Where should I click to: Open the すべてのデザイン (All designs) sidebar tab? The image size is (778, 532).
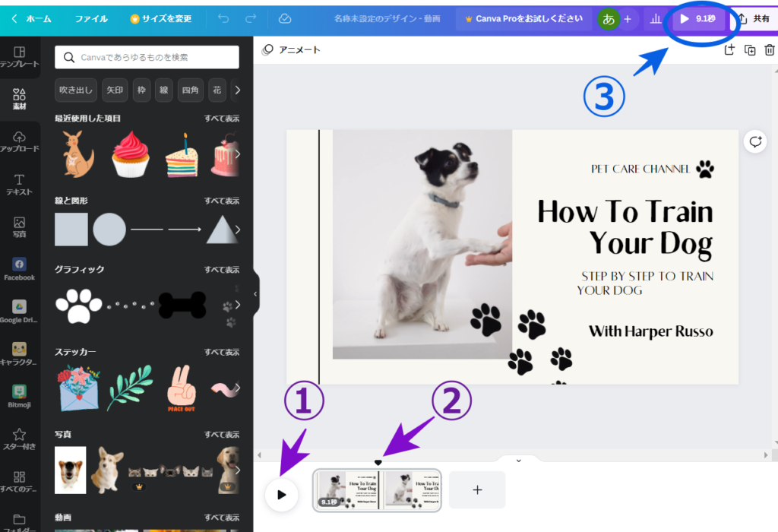coord(19,481)
